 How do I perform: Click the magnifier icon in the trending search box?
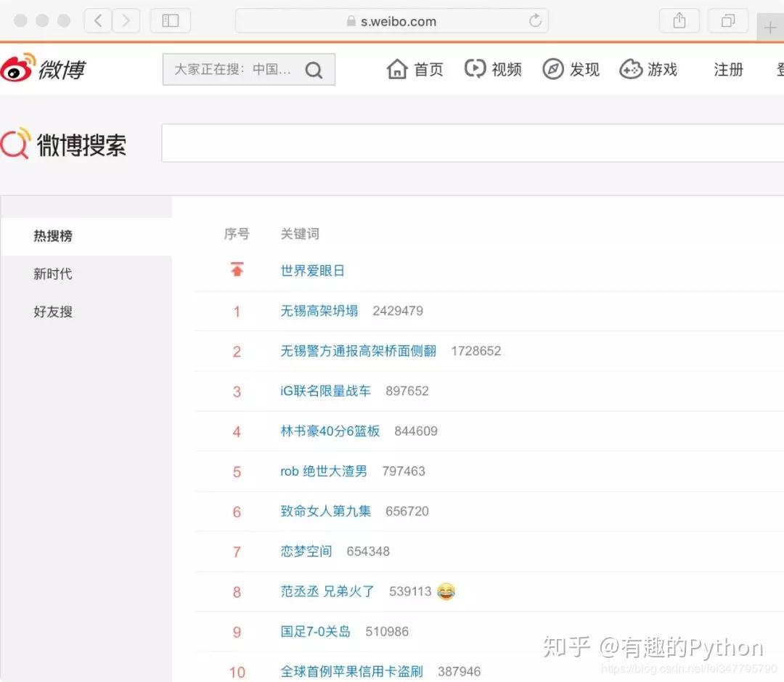click(314, 70)
